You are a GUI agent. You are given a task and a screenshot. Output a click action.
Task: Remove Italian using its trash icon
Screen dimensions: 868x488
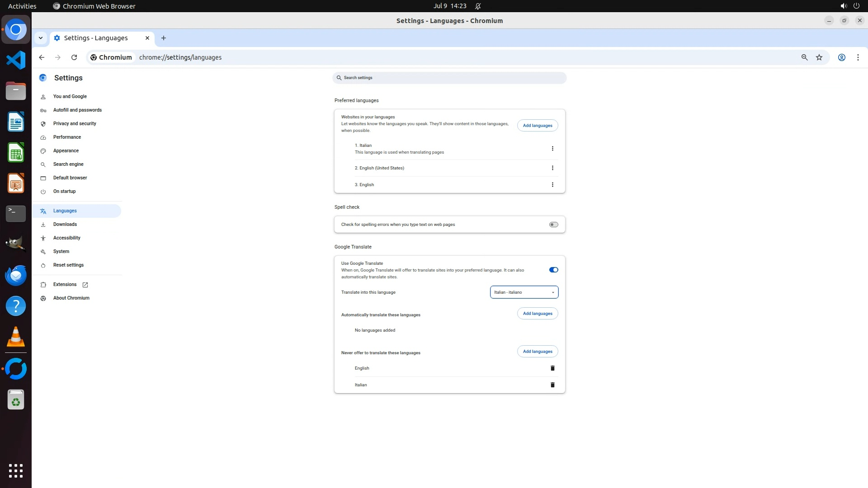coord(552,385)
